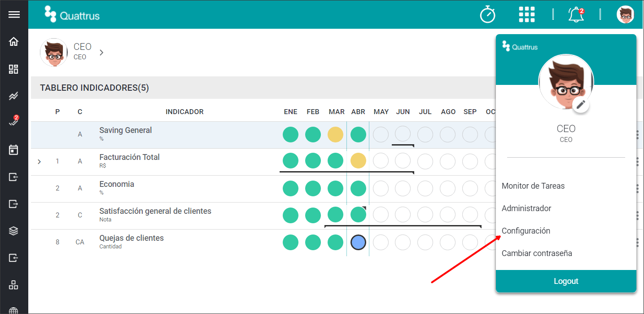Open the Quejas de clientes indicator

tap(131, 238)
